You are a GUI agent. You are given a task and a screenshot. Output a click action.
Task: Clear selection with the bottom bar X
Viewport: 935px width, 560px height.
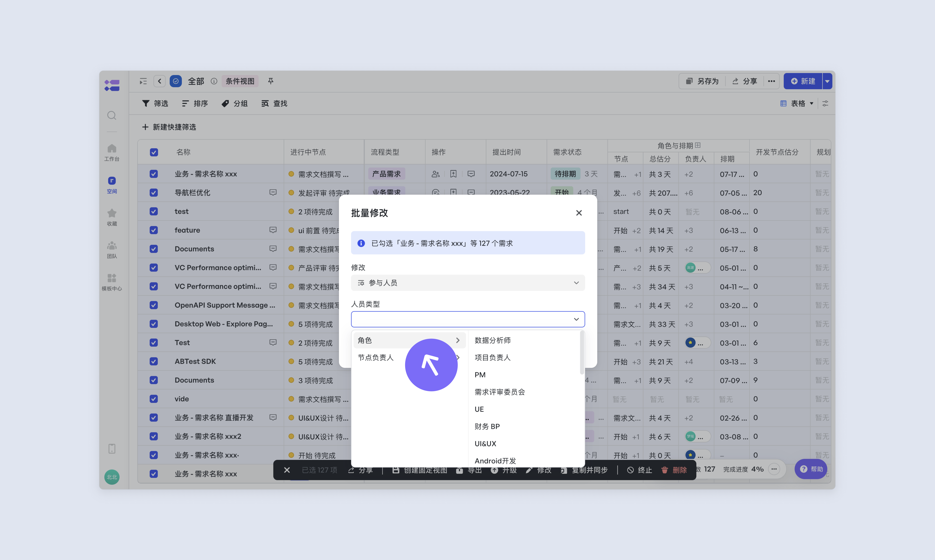pos(287,470)
